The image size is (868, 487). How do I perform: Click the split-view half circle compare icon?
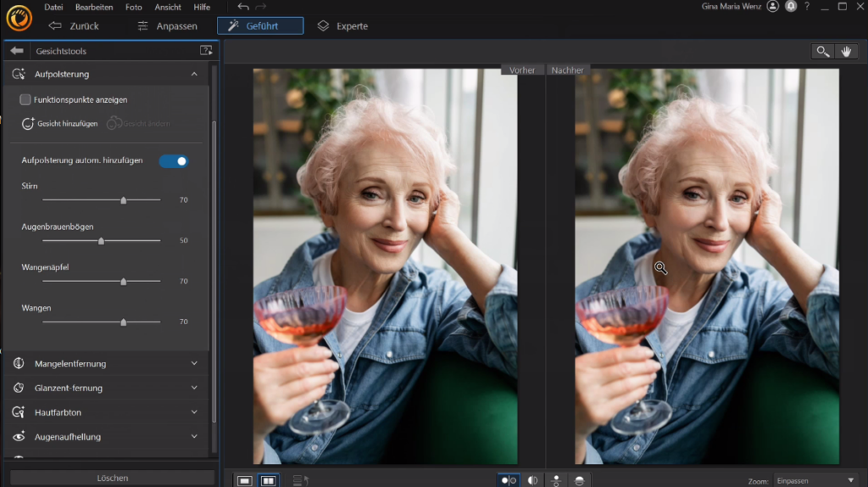(x=532, y=480)
